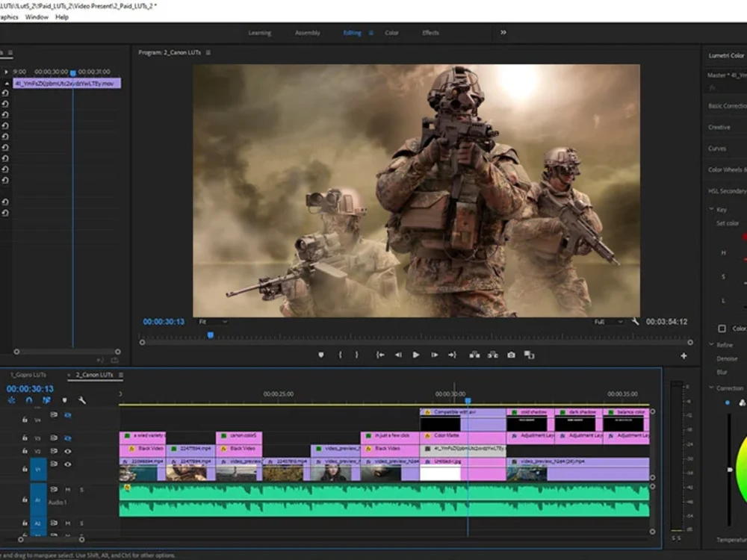Click the Correction luminance vertical slider handle
Image resolution: width=747 pixels, height=560 pixels.
(729, 470)
